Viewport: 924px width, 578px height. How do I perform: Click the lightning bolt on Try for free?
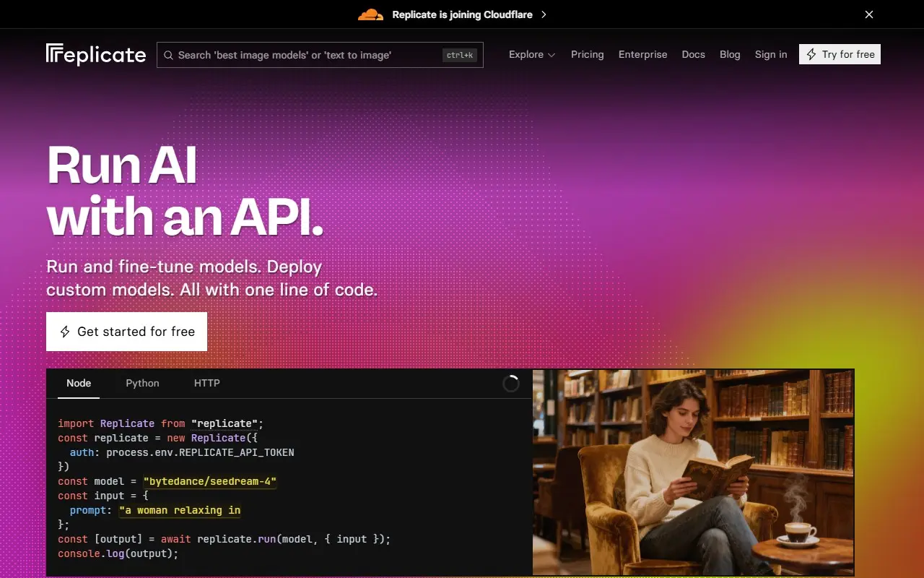[x=811, y=55]
